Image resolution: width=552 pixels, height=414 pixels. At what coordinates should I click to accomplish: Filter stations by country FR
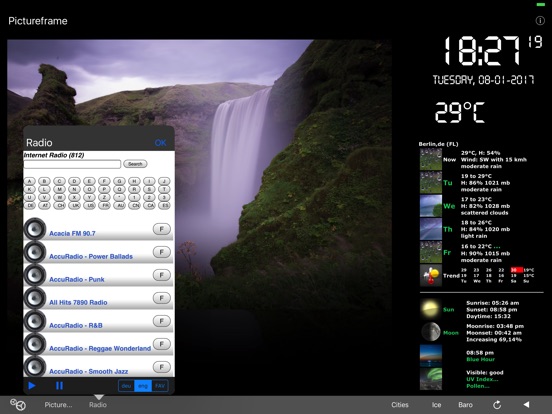104,205
